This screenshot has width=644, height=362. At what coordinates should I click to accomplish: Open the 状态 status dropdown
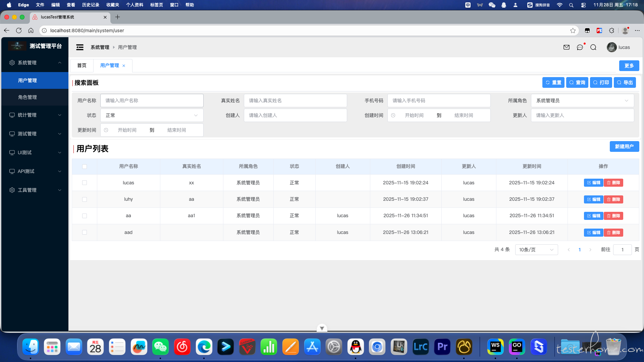152,115
